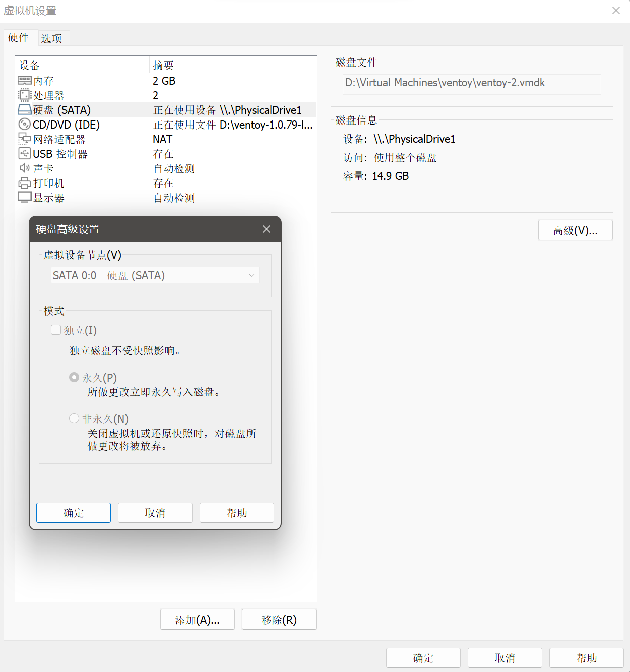Click the '所做更改立即永久写入磁盘。' description

click(x=154, y=392)
